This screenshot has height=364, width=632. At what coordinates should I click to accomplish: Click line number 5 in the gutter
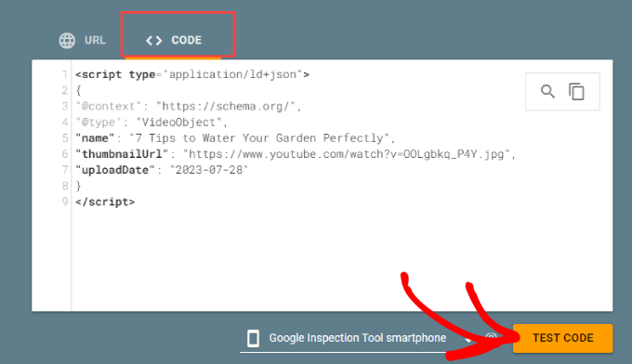point(65,138)
